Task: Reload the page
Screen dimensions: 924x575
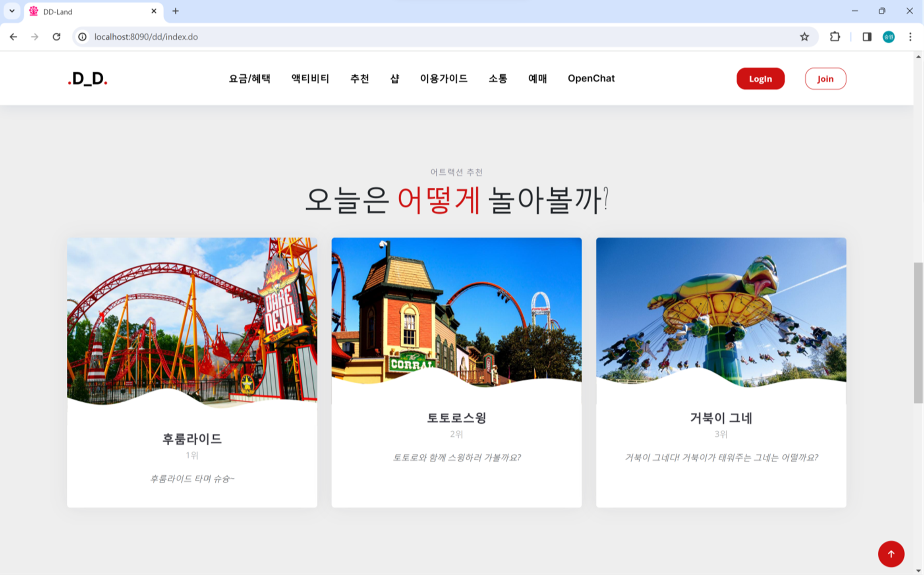Action: (x=56, y=37)
